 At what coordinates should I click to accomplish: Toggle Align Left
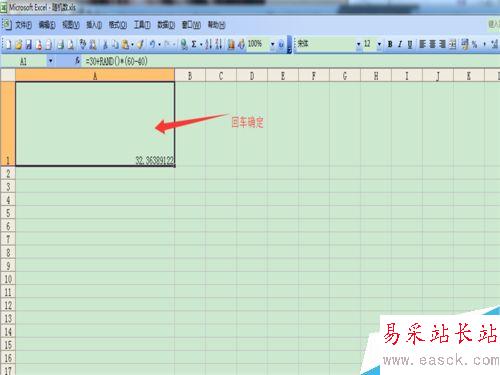pyautogui.click(x=423, y=44)
